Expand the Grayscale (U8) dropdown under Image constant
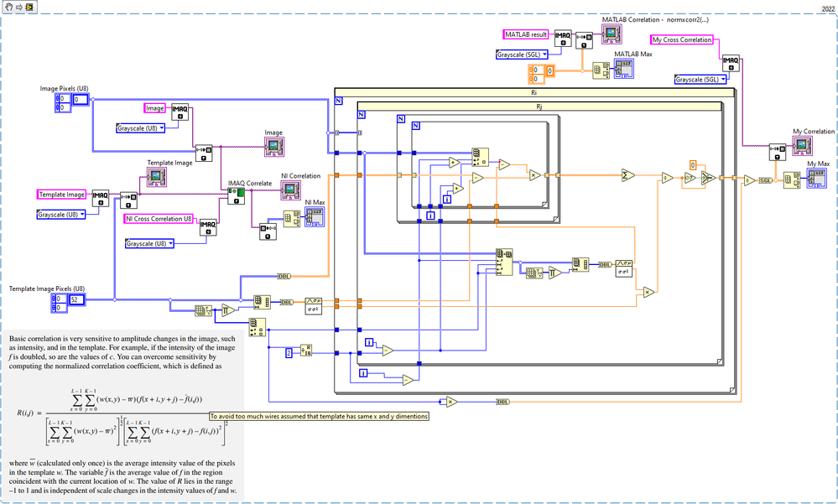This screenshot has width=838, height=504. 141,128
